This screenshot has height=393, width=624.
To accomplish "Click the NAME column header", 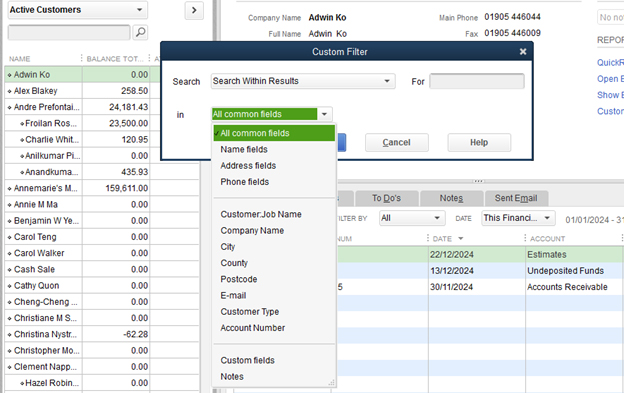I will tap(20, 59).
